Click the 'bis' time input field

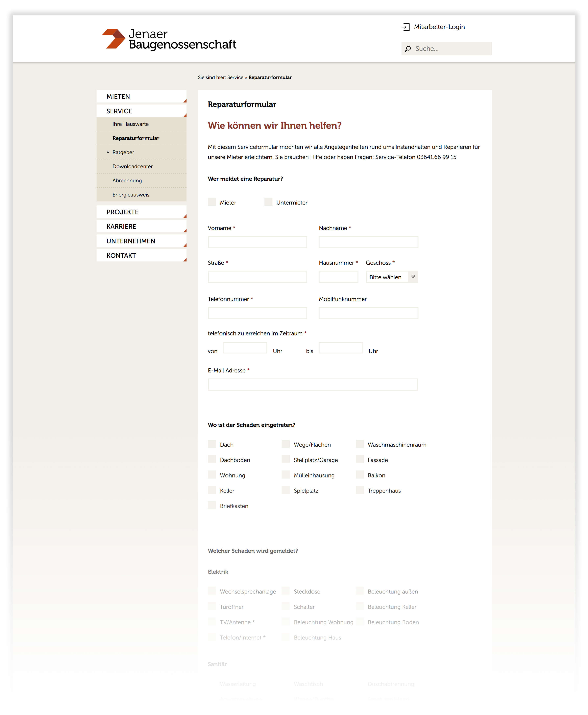(341, 348)
